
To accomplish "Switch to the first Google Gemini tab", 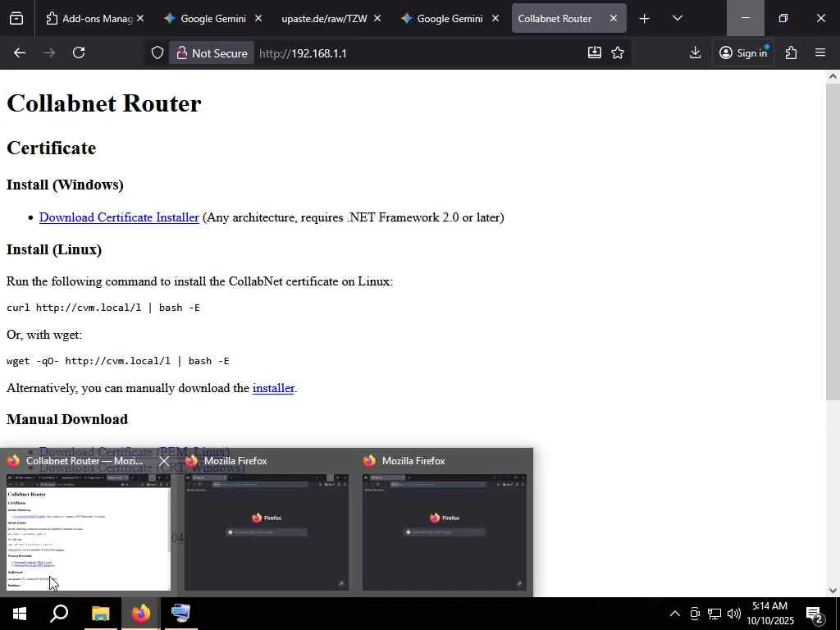I will click(x=212, y=18).
